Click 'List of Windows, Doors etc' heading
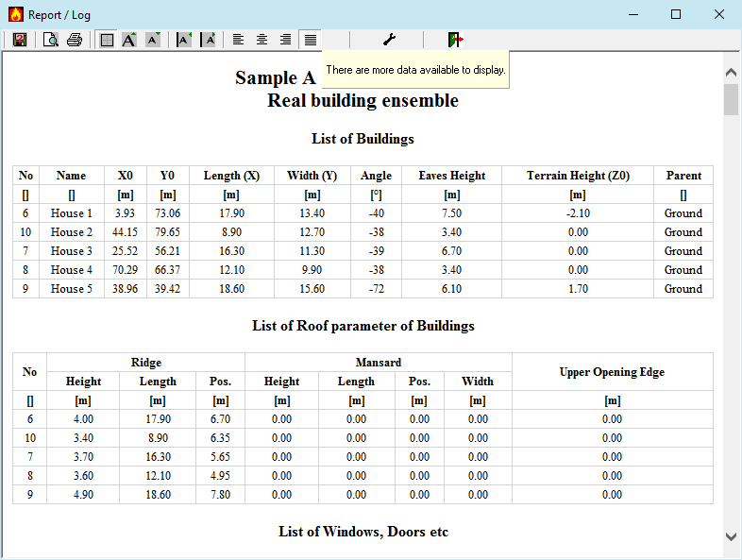Image resolution: width=742 pixels, height=560 pixels. [363, 532]
